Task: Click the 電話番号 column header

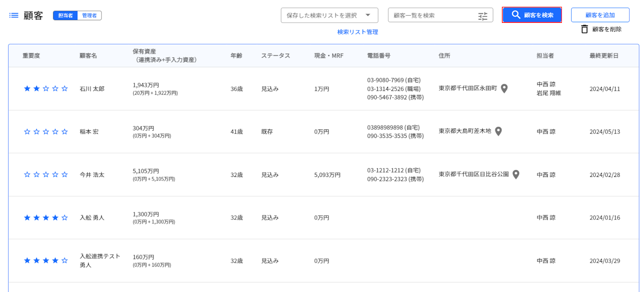Action: coord(379,56)
